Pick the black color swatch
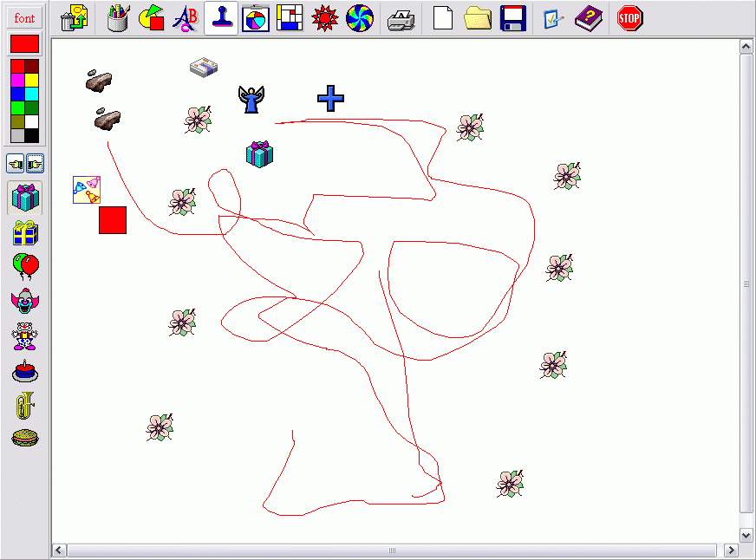The width and height of the screenshot is (756, 560). [x=32, y=136]
